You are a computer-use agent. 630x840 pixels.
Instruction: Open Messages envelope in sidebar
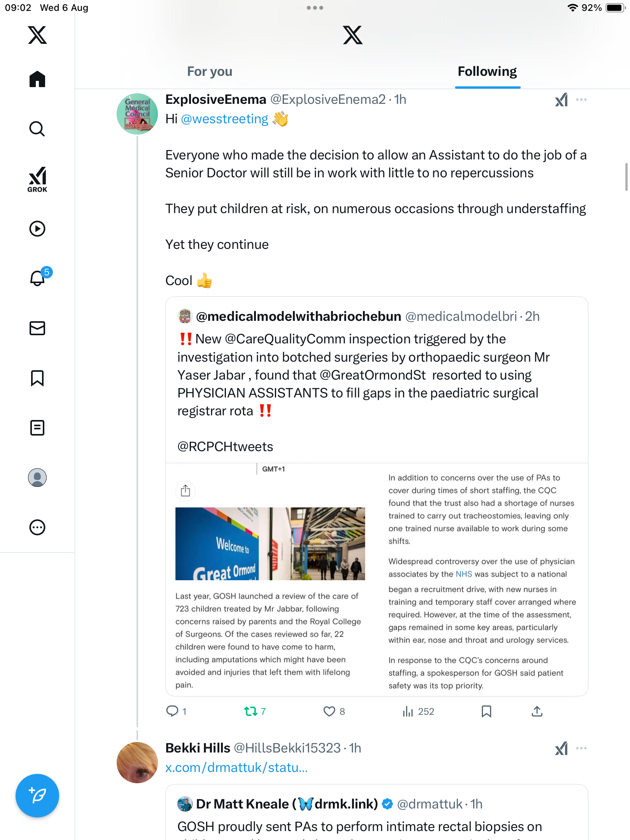pyautogui.click(x=37, y=328)
